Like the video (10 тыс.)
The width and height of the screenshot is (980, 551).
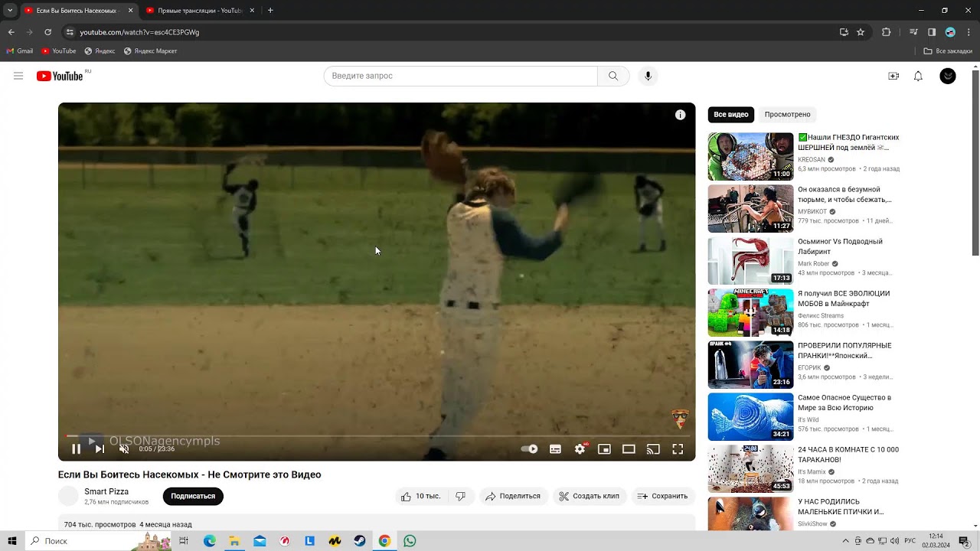coord(420,496)
